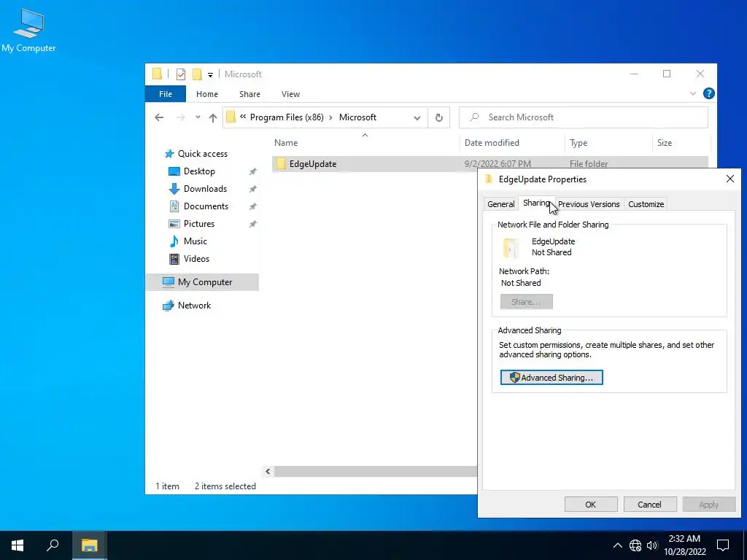The height and width of the screenshot is (560, 747).
Task: Open the Previous Versions tab
Action: 589,204
